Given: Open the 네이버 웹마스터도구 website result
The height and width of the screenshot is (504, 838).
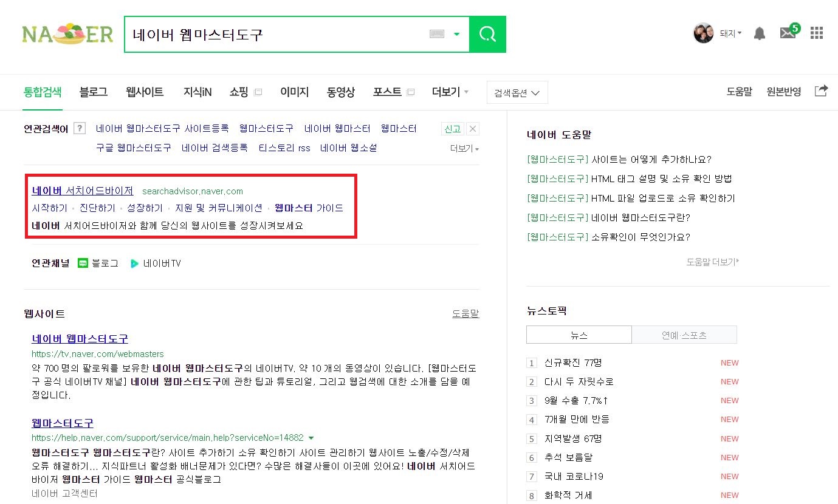Looking at the screenshot, I should pos(80,339).
